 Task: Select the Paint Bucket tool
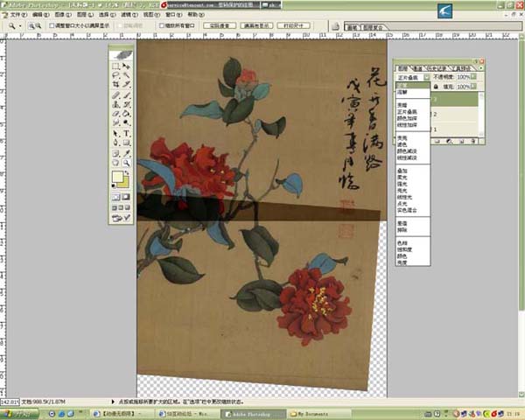click(126, 114)
